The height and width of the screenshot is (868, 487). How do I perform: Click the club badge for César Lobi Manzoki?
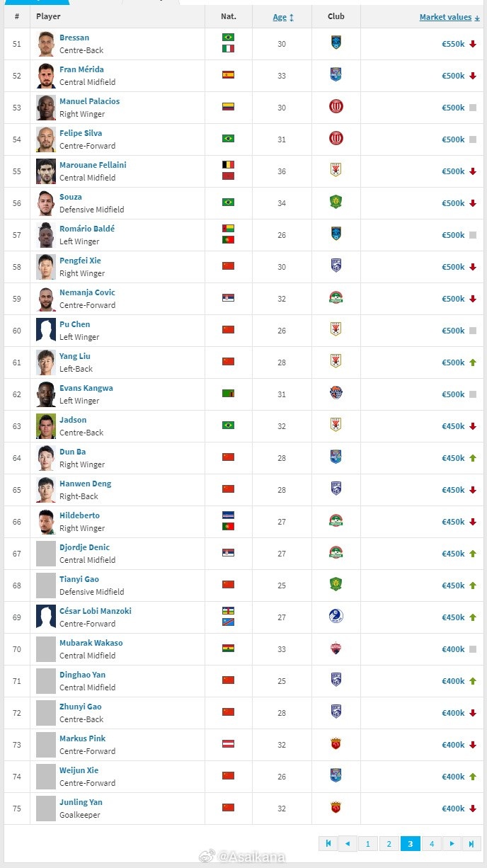pos(336,617)
